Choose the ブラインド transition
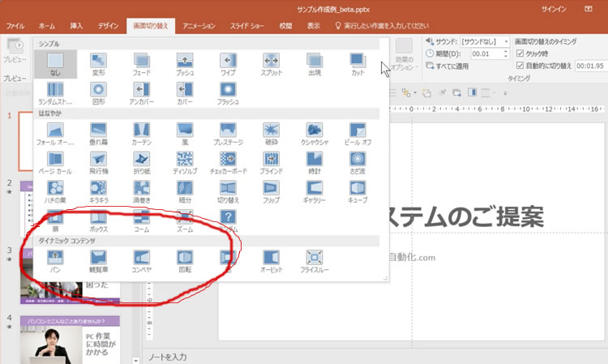This screenshot has width=608, height=364. [x=271, y=163]
